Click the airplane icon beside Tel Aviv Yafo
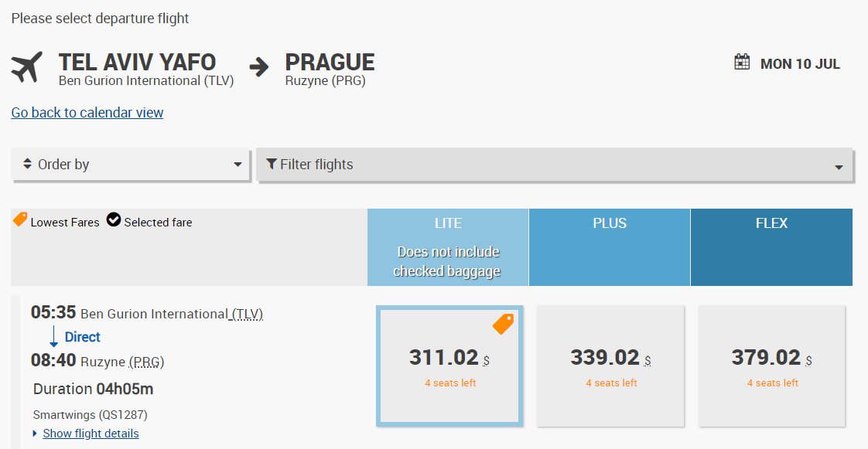Viewport: 868px width, 449px height. point(27,67)
